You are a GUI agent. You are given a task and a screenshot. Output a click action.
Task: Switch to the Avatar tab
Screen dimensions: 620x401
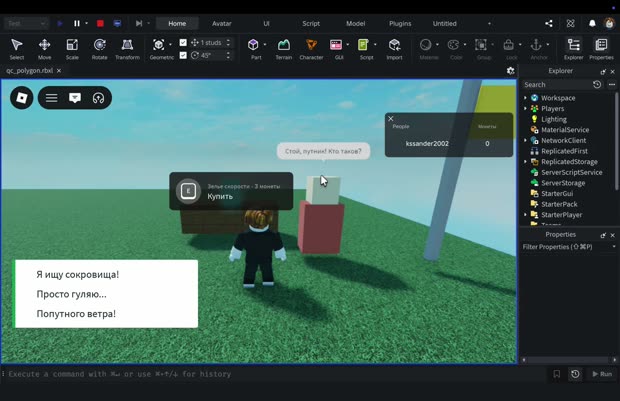click(x=221, y=24)
